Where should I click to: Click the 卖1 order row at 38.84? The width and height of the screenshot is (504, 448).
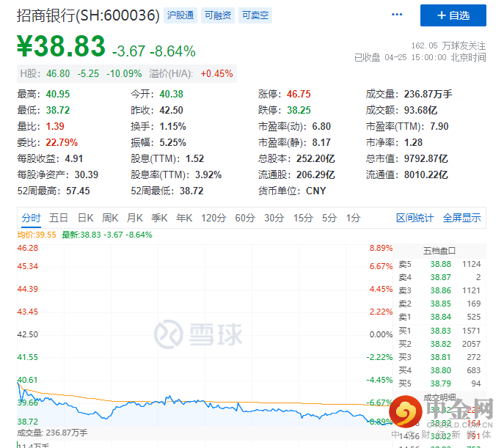(439, 317)
